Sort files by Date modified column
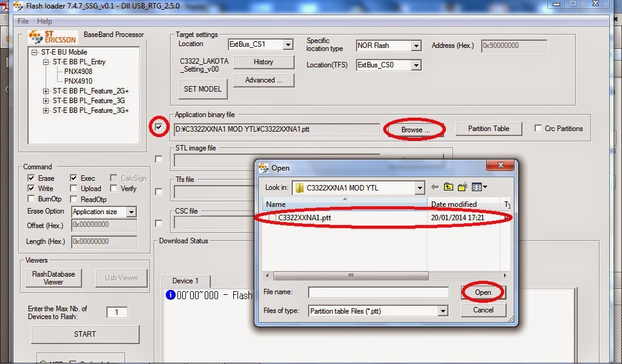This screenshot has height=364, width=622. 463,204
